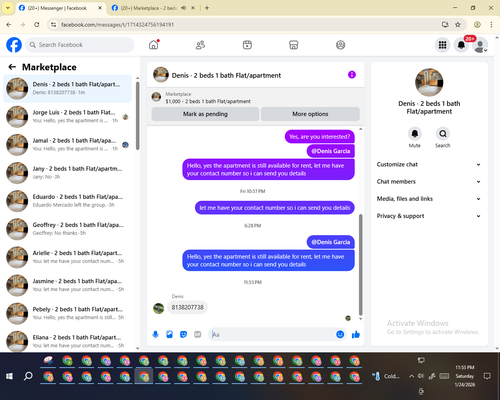Screen dimensions: 500x400
Task: Click More options button
Action: (310, 114)
